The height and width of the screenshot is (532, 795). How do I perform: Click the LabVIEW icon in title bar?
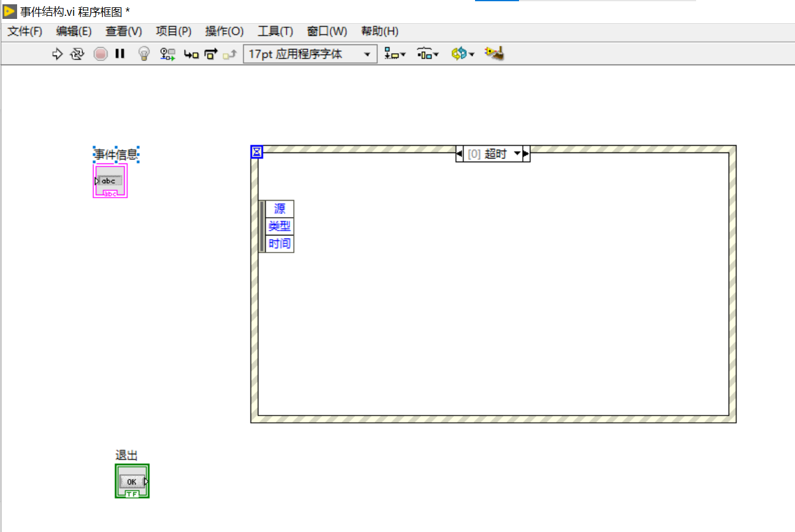(x=10, y=11)
